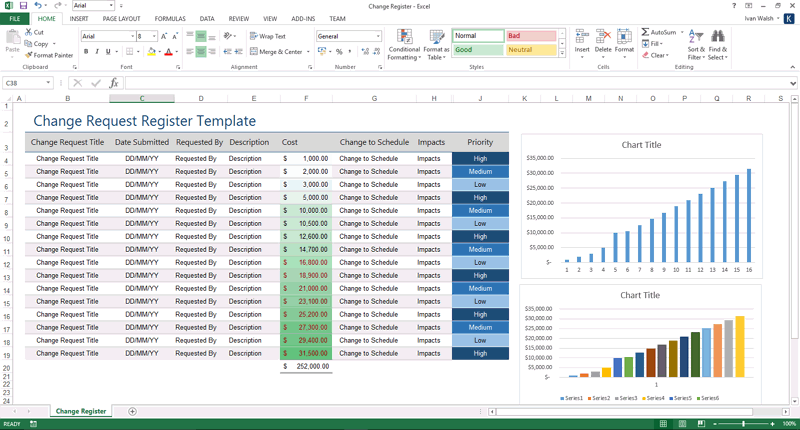Screen dimensions: 800x430
Task: Click the zoom slider in status bar
Action: 744,424
